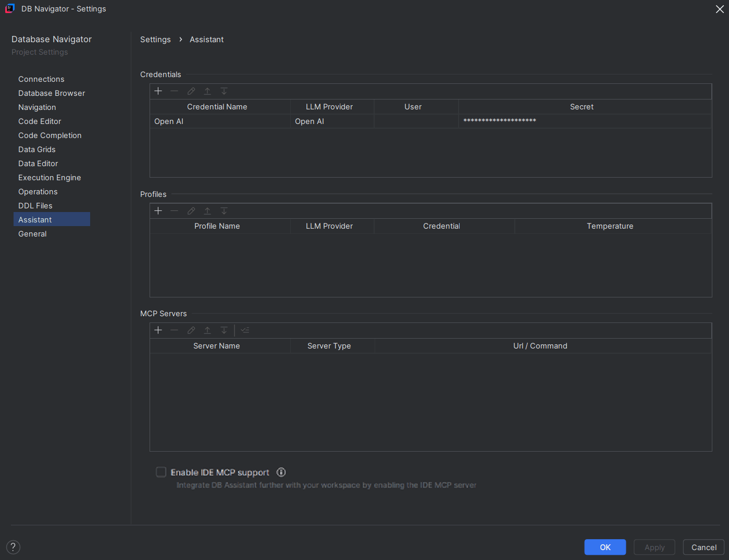Click LLM Provider header in Credentials table

[x=332, y=107]
